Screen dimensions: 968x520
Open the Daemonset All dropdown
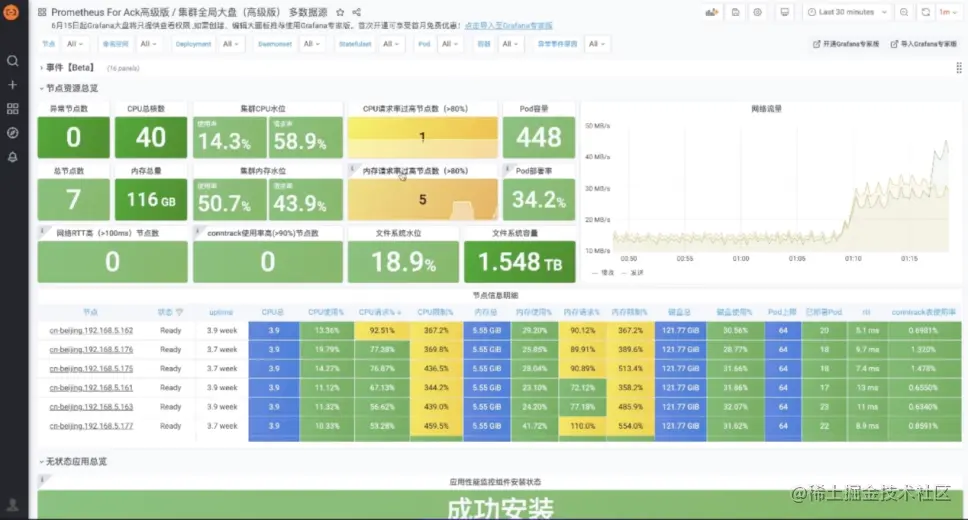pos(311,44)
